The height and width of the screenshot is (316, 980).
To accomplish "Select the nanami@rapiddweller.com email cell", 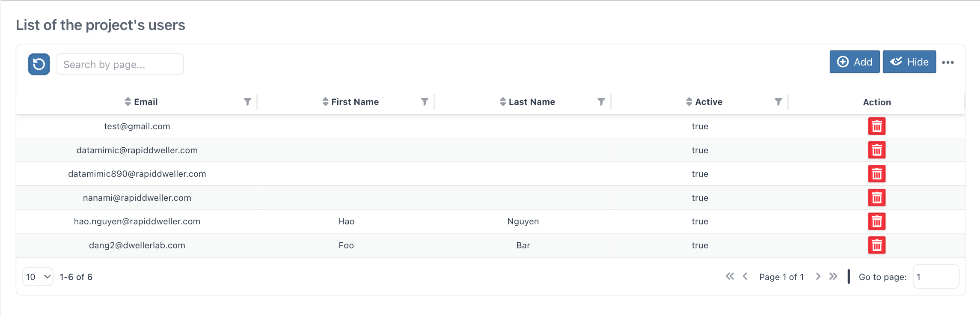I will click(x=137, y=198).
